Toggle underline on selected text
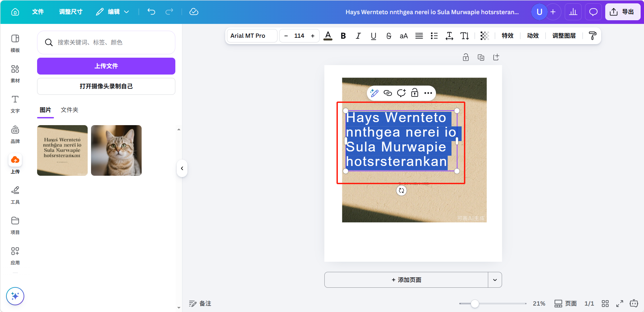The height and width of the screenshot is (312, 644). click(373, 36)
